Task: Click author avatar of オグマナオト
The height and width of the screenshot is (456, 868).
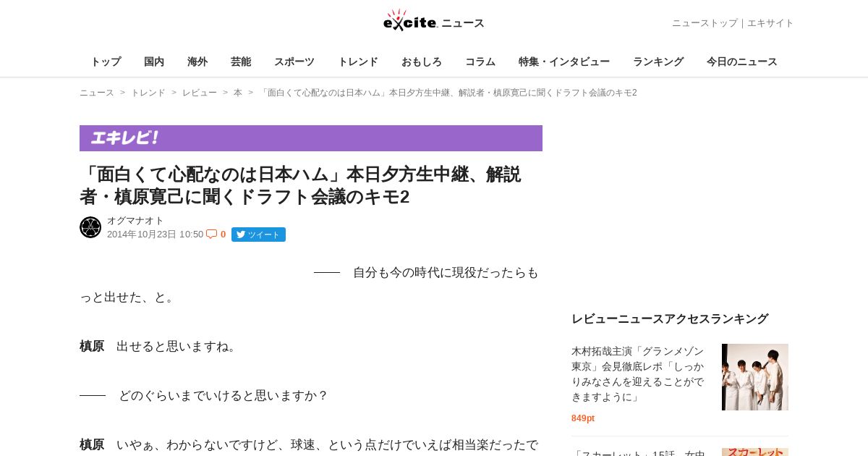Action: pos(90,227)
